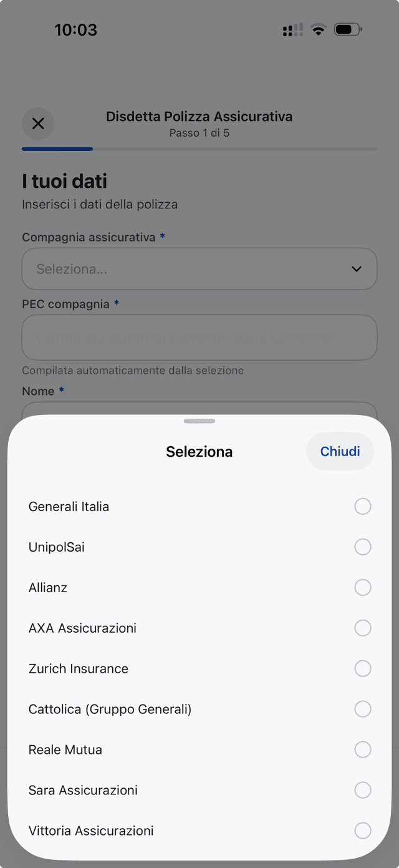Viewport: 399px width, 868px height.
Task: Select the Zurich Insurance radio button
Action: coord(363,668)
